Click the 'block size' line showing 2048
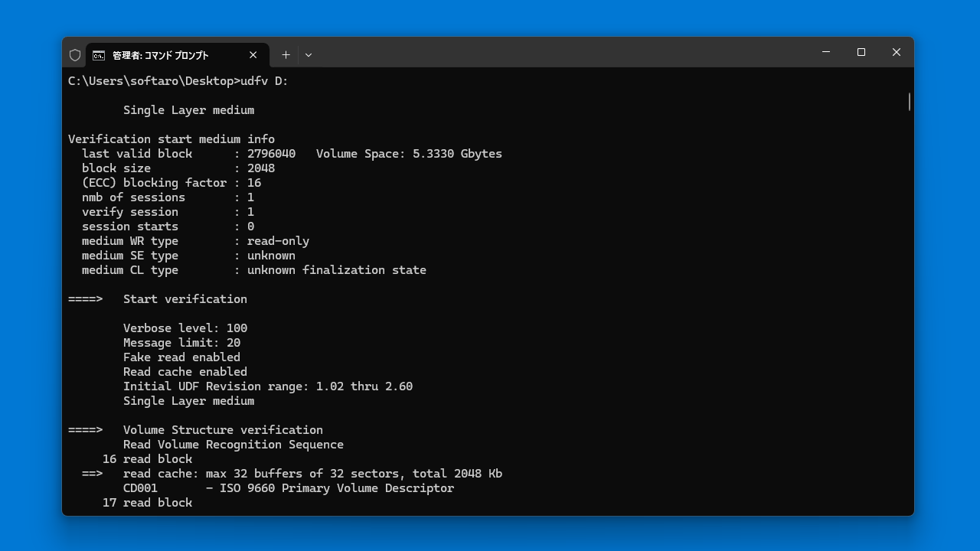This screenshot has height=551, width=980. click(x=178, y=168)
